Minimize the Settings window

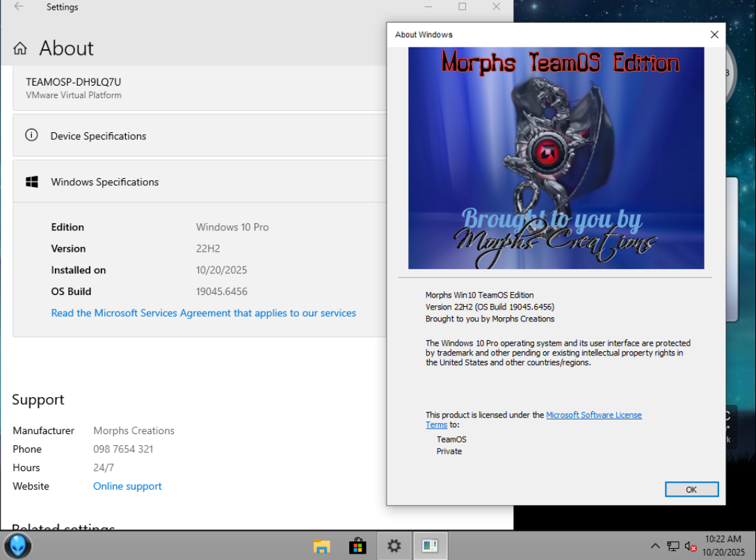pos(428,7)
